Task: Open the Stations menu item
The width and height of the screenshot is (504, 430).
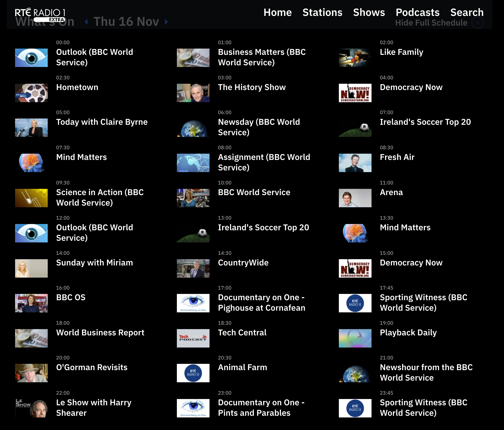Action: click(x=322, y=12)
